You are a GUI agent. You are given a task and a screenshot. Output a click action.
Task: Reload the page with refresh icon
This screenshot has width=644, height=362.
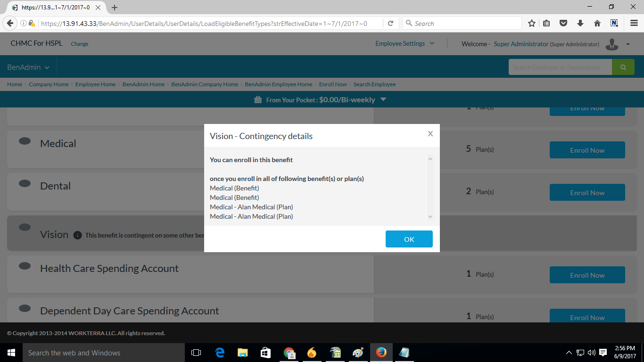[x=390, y=24]
